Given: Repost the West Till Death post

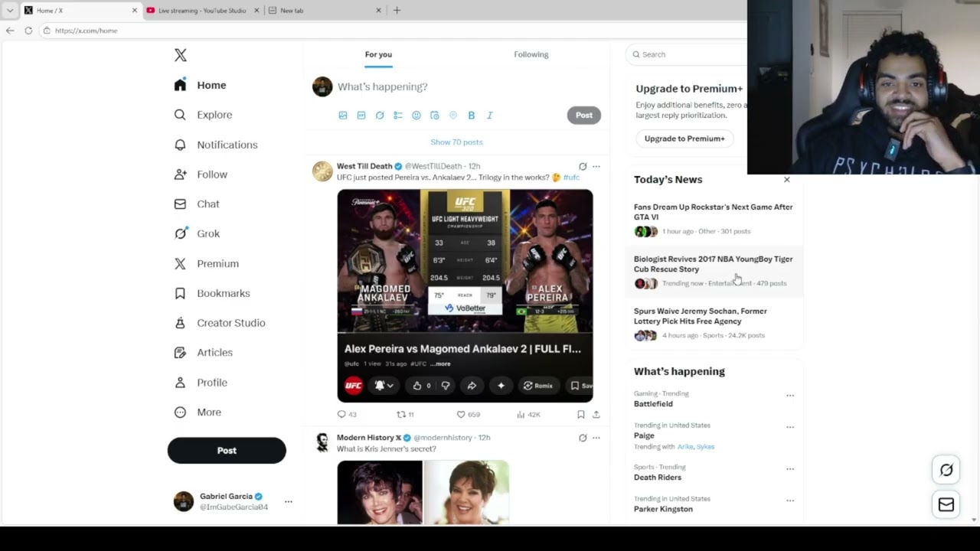Looking at the screenshot, I should [405, 414].
